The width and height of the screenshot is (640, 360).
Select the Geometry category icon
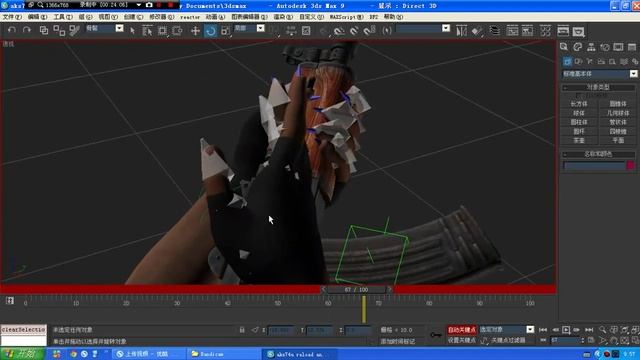click(x=567, y=62)
